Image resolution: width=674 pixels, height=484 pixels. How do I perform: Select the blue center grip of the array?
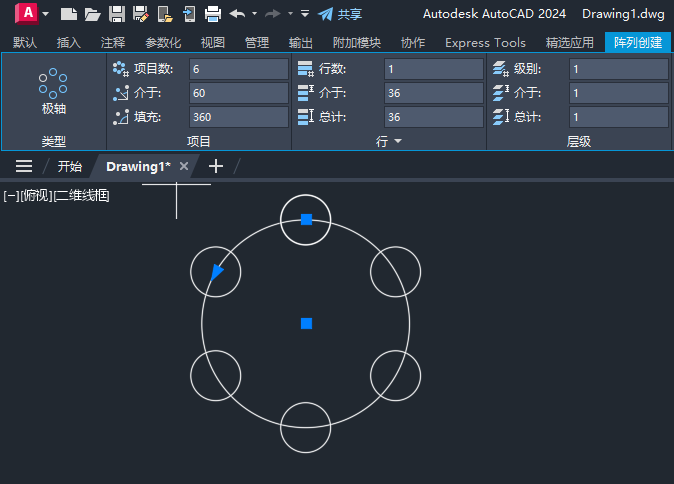point(306,323)
